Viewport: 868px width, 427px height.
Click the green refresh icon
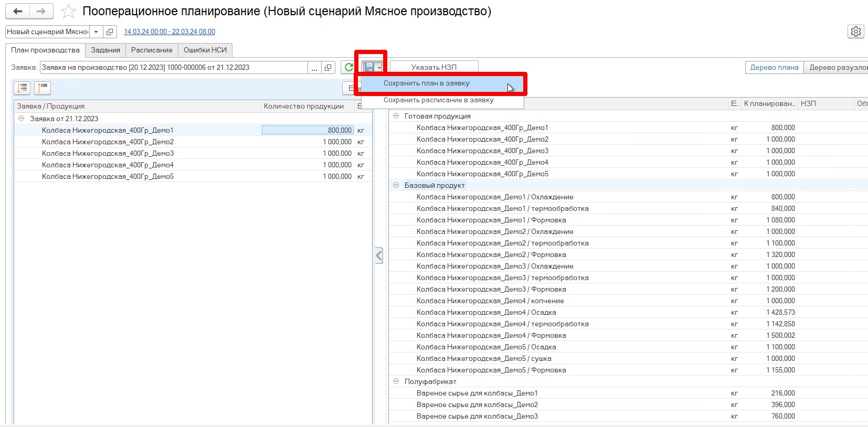[348, 67]
